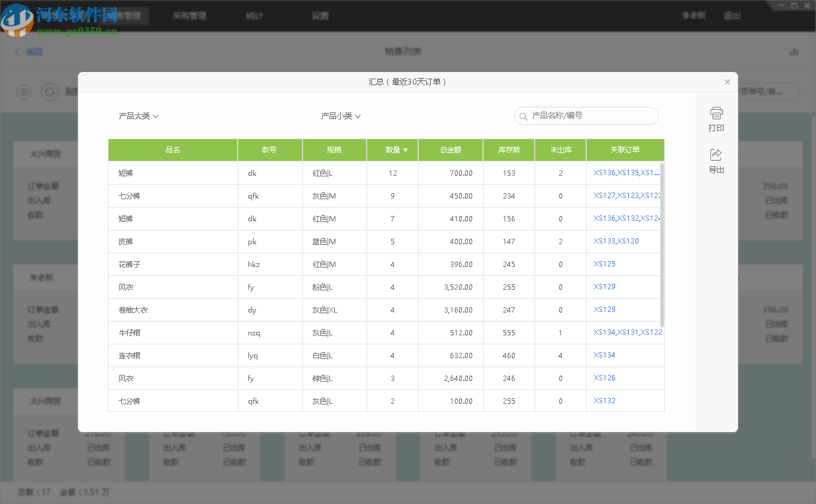The image size is (816, 504).
Task: Click 退出 to log out
Action: coord(732,16)
